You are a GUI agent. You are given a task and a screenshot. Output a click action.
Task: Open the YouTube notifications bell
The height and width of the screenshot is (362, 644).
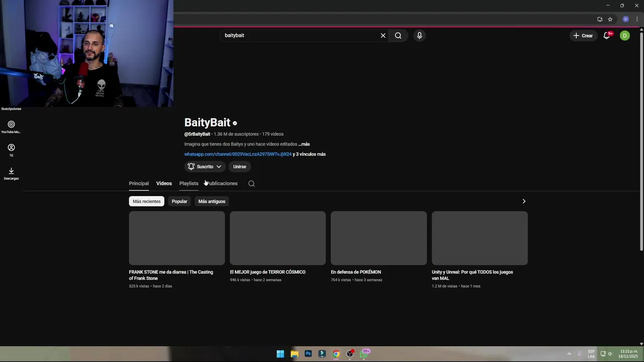pyautogui.click(x=607, y=36)
